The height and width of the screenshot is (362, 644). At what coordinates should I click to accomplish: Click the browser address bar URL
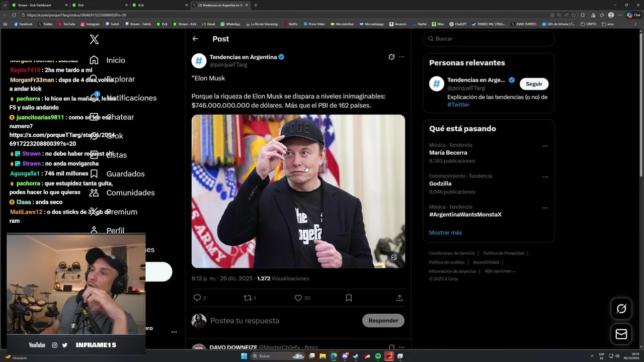pos(75,15)
